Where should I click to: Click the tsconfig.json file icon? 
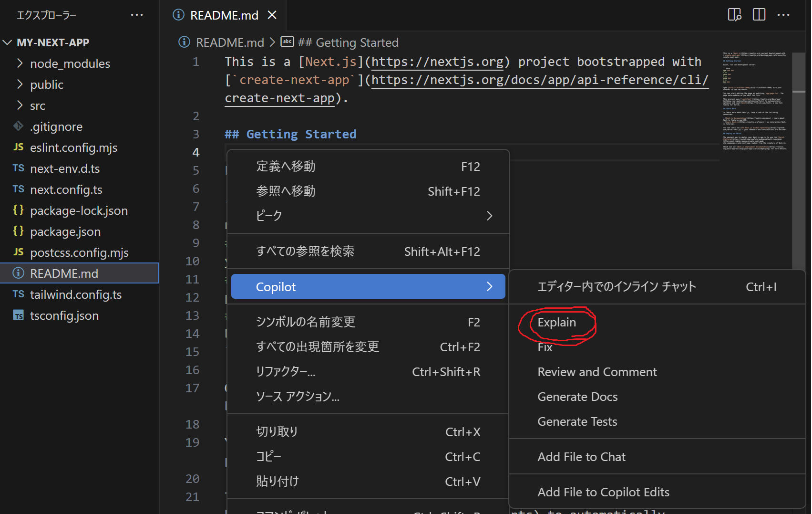[x=19, y=315]
